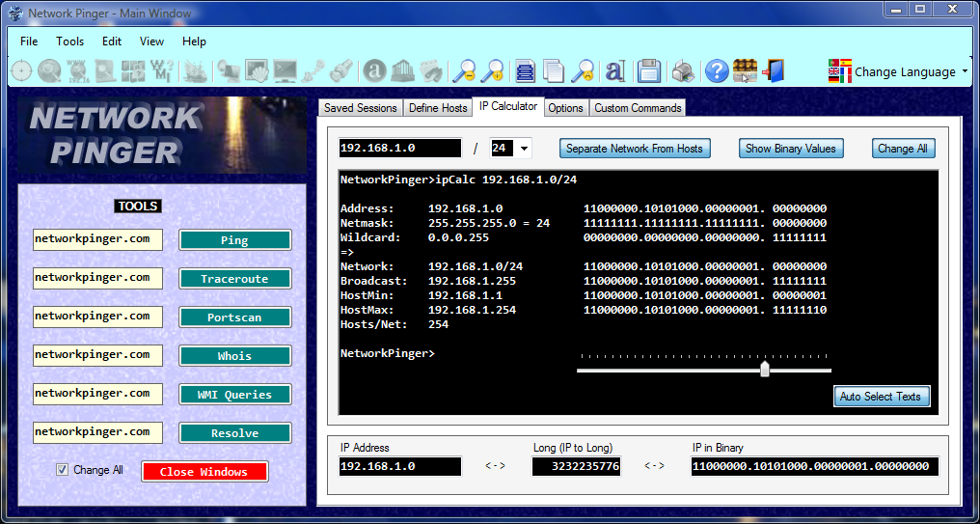The width and height of the screenshot is (980, 524).
Task: Select the IP Calculator tab
Action: click(x=508, y=106)
